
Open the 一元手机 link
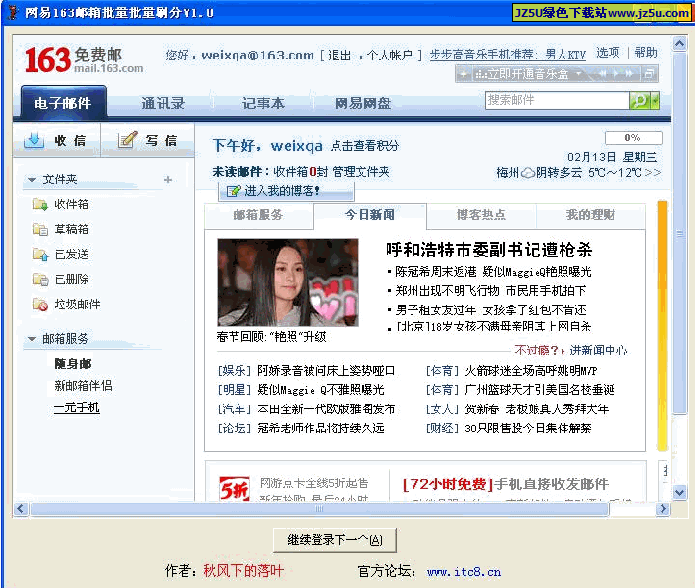[77, 407]
